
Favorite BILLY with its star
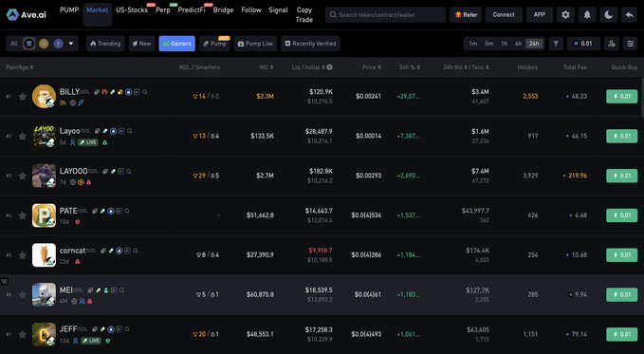coord(22,96)
